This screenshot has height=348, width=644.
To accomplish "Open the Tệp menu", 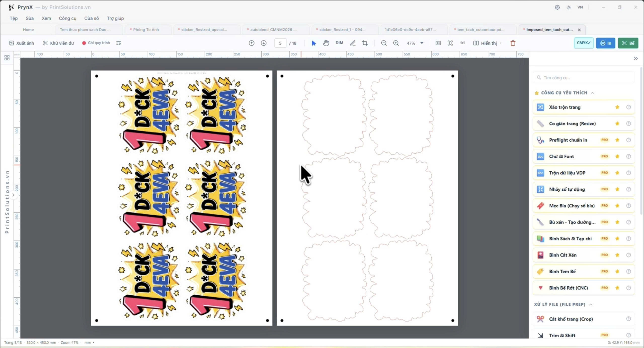I will pyautogui.click(x=14, y=18).
